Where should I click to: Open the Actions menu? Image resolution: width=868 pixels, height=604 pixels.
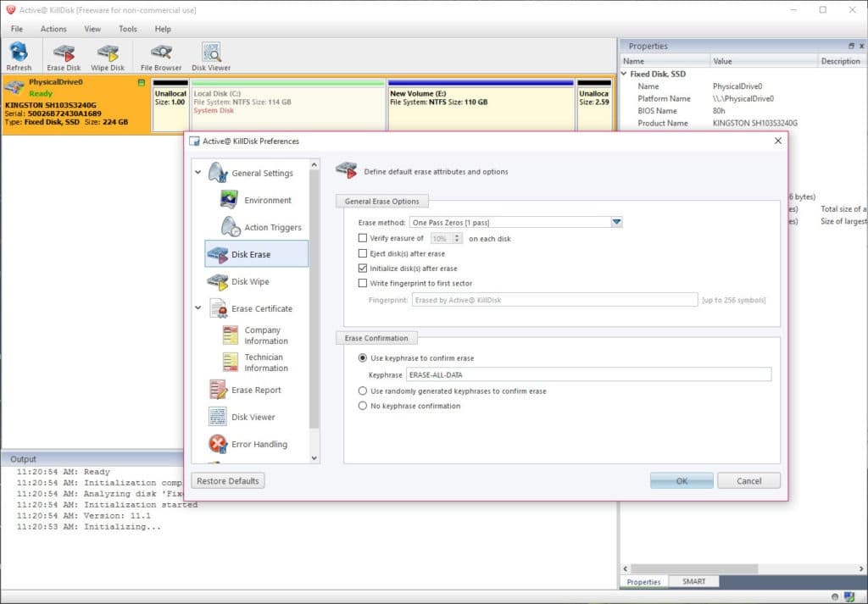[53, 29]
